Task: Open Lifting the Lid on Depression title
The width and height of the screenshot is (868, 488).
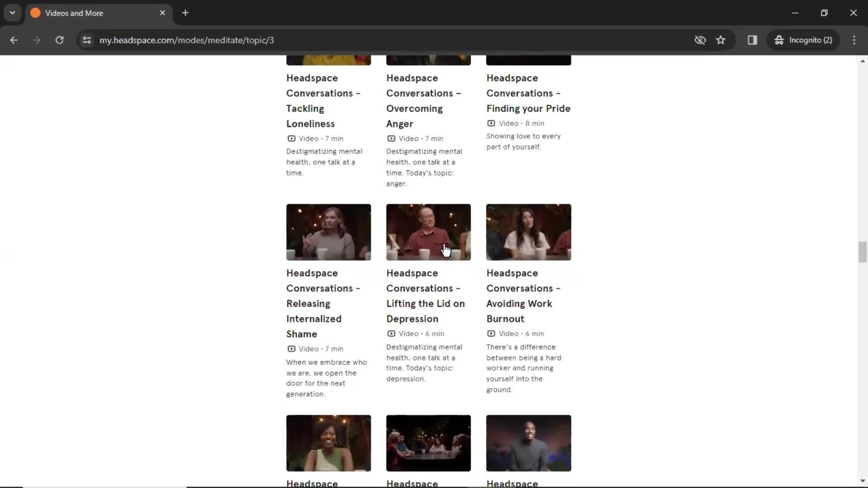Action: (x=425, y=296)
